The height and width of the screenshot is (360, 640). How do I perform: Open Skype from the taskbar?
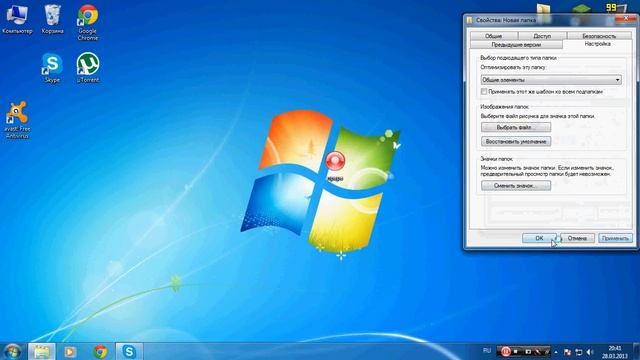coord(129,351)
